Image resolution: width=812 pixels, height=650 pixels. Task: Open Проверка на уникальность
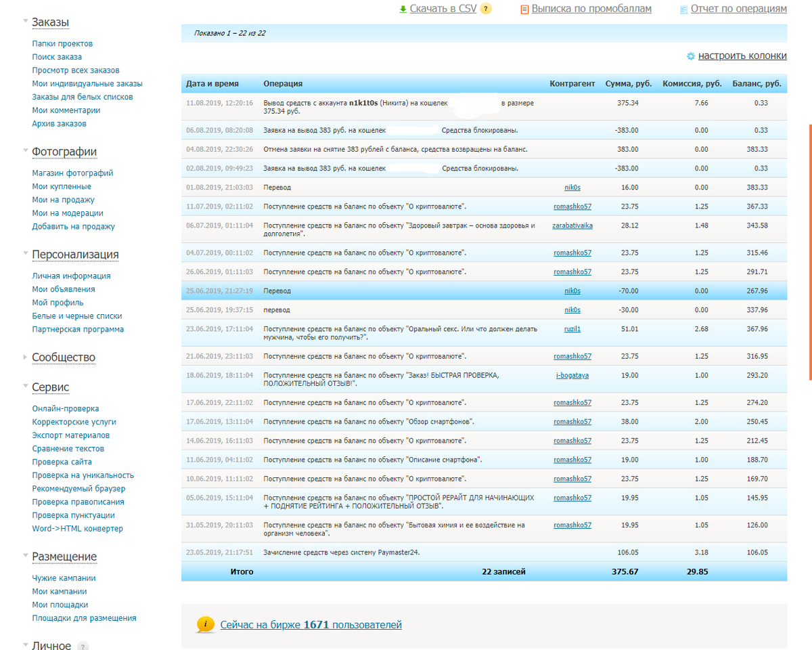83,475
